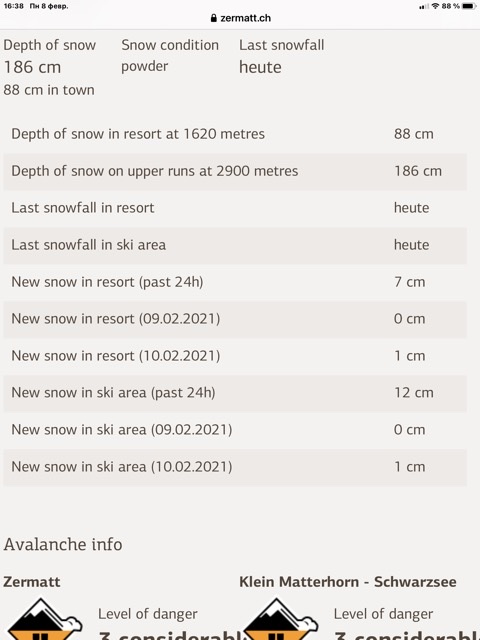Image resolution: width=480 pixels, height=640 pixels.
Task: Select row Depth of snow in resort at 1620 metres
Action: (235, 134)
